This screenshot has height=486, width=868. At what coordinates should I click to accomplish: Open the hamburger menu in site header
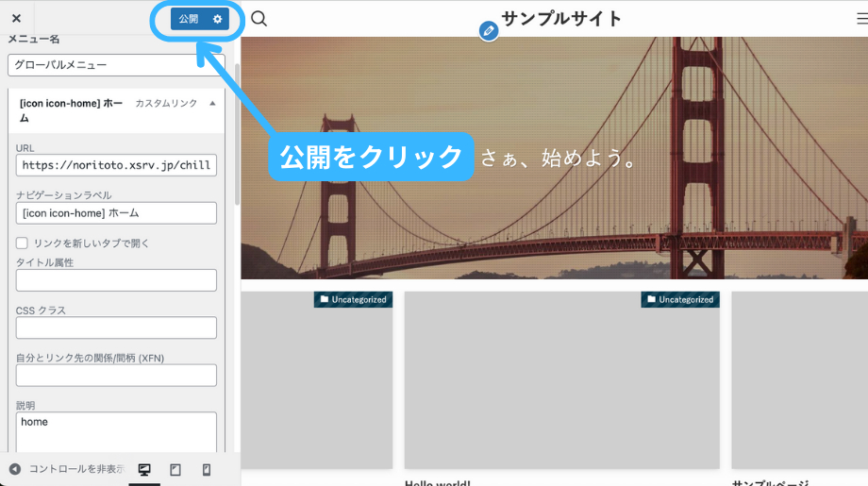tap(860, 19)
